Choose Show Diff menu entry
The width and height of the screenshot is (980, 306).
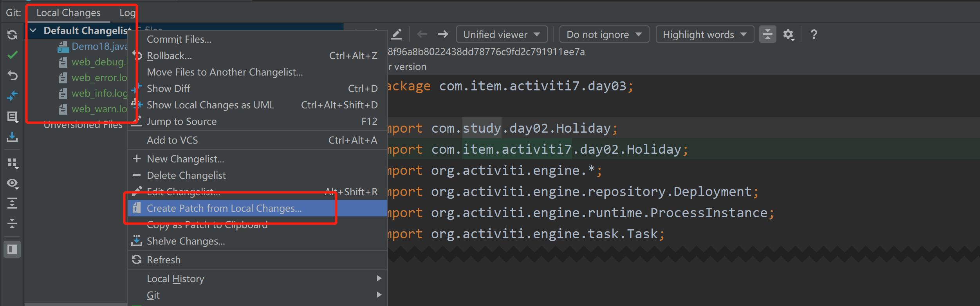(258, 88)
